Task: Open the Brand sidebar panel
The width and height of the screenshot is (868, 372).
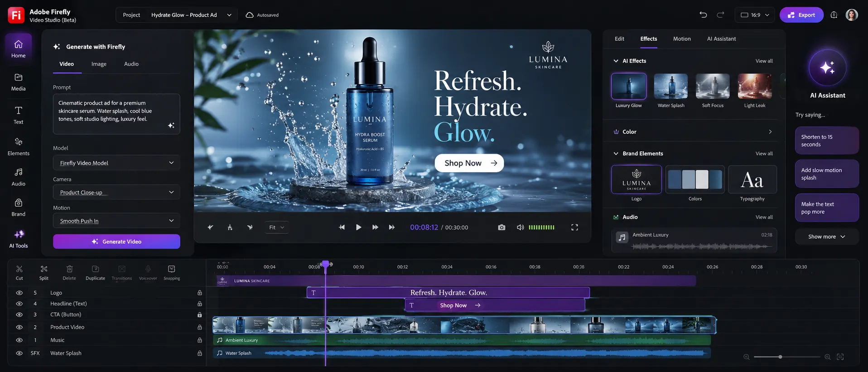Action: (18, 208)
